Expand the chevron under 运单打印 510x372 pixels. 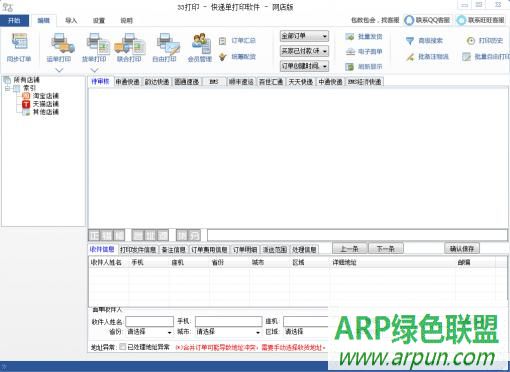point(59,70)
